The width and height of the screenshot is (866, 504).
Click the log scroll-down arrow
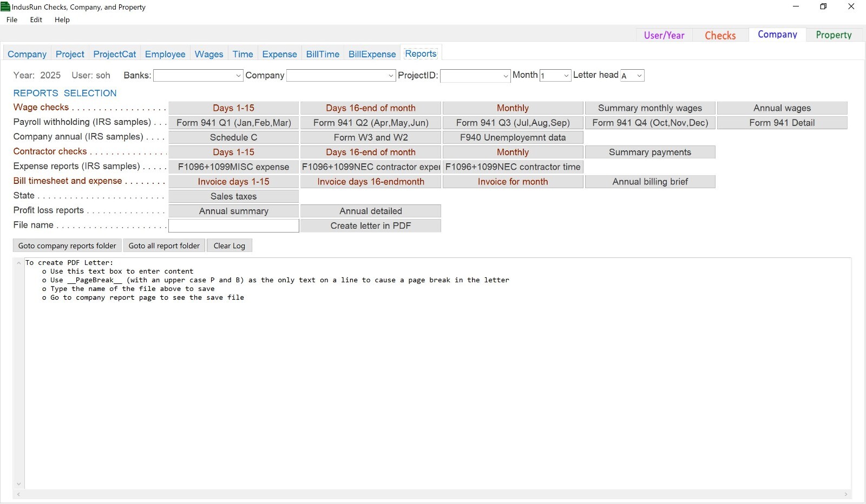pyautogui.click(x=19, y=484)
